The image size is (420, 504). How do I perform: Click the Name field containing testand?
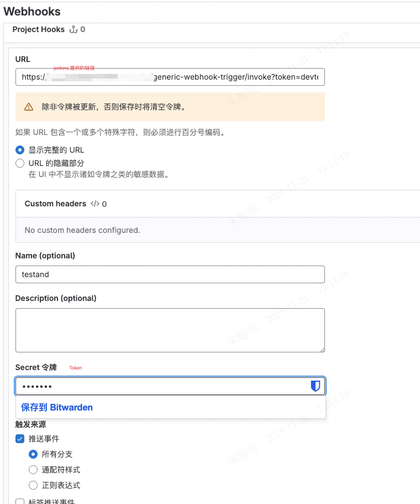(170, 274)
